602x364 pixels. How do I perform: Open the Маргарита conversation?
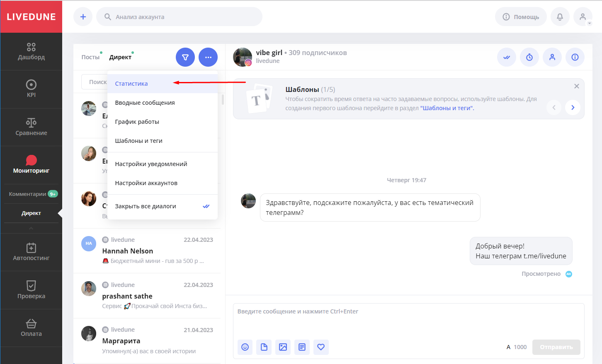tap(147, 341)
